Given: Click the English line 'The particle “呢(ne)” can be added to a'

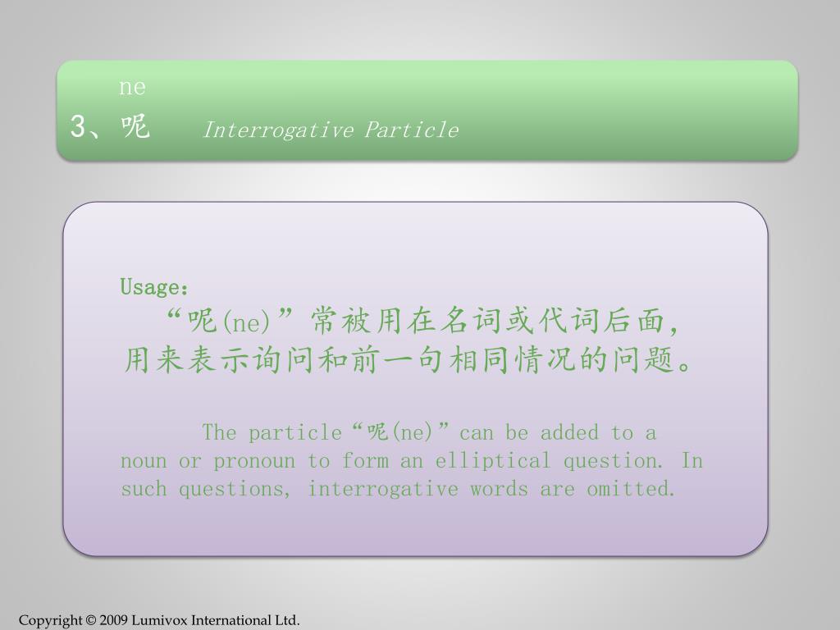Looking at the screenshot, I should click(429, 432).
